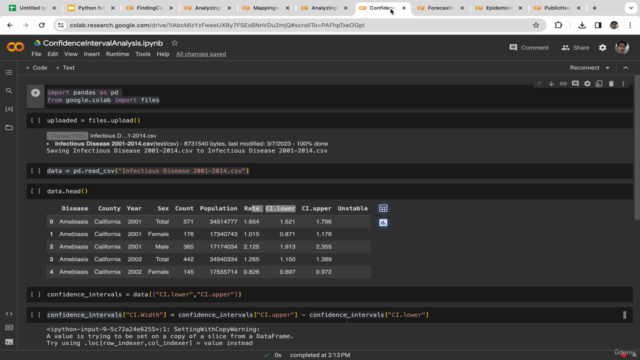640x360 pixels.
Task: Open browser downloads icon
Action: pyautogui.click(x=582, y=25)
